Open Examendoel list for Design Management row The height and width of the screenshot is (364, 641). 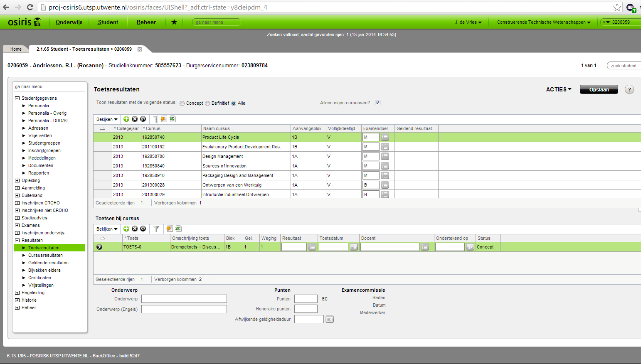pyautogui.click(x=385, y=156)
